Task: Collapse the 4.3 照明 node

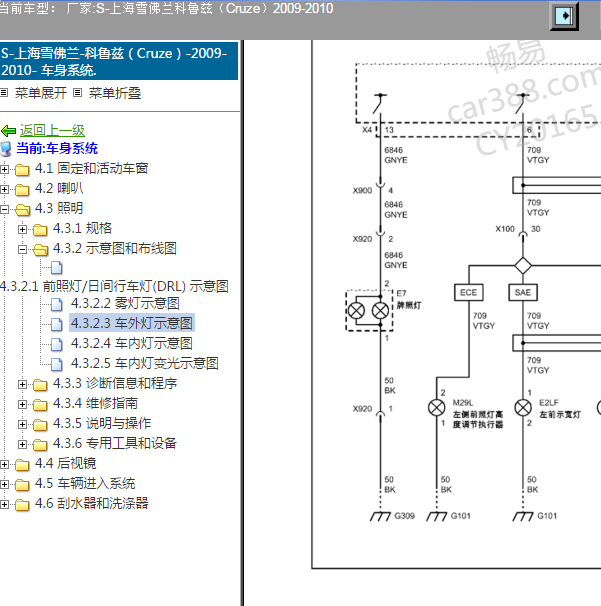Action: click(x=4, y=209)
